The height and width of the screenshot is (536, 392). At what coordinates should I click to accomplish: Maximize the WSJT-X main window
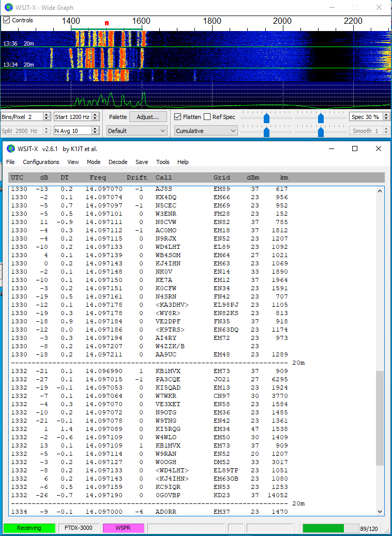[355, 148]
